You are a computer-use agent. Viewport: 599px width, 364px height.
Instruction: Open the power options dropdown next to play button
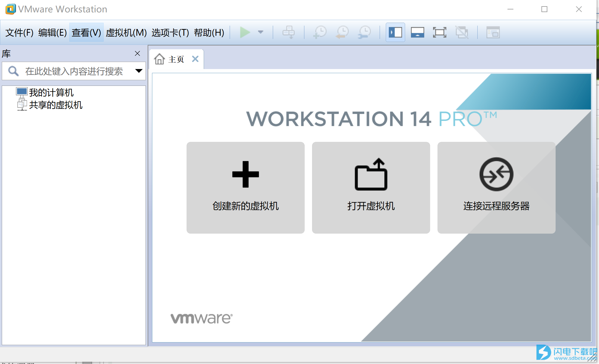click(x=260, y=32)
